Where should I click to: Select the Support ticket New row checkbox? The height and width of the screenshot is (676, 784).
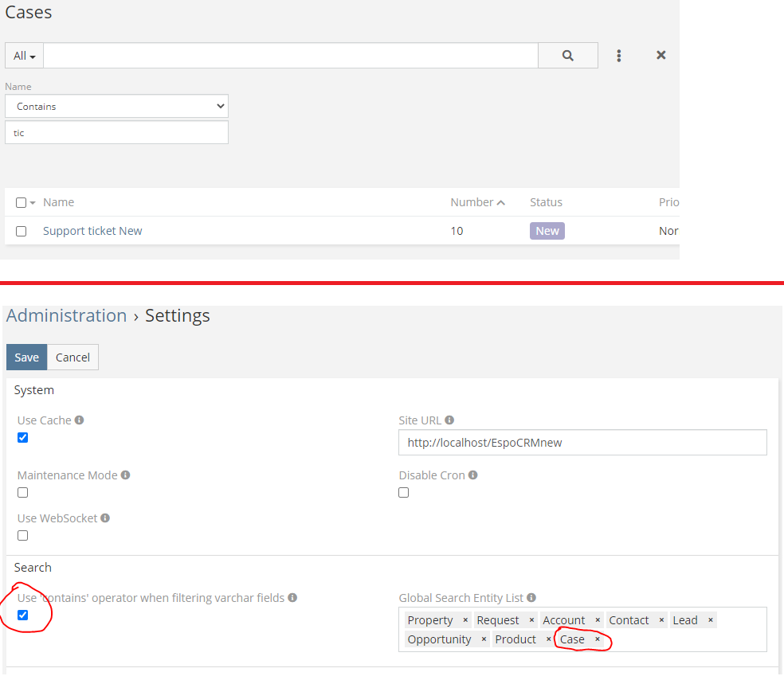click(x=22, y=231)
